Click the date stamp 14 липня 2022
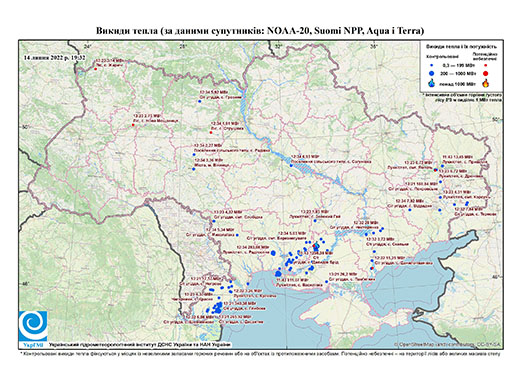The image size is (520, 368). point(55,57)
